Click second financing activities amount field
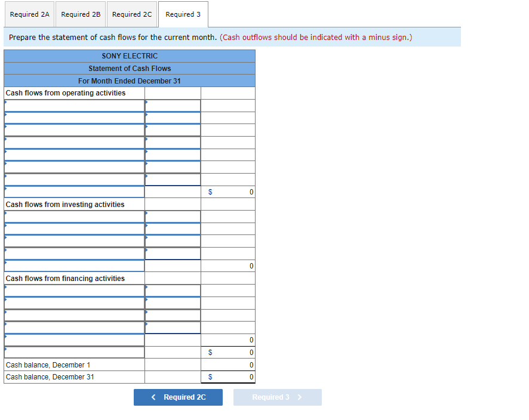This screenshot has width=529, height=420. pos(173,303)
